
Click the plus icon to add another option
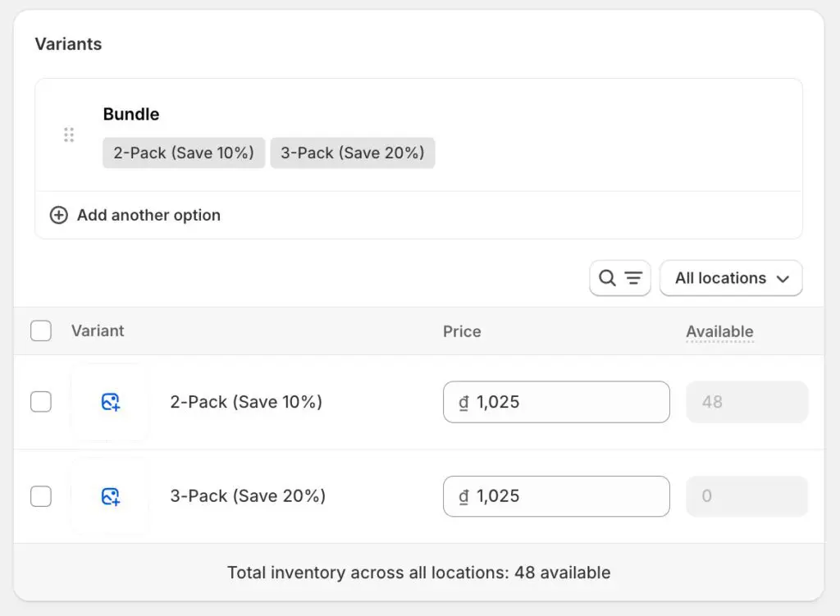[59, 215]
